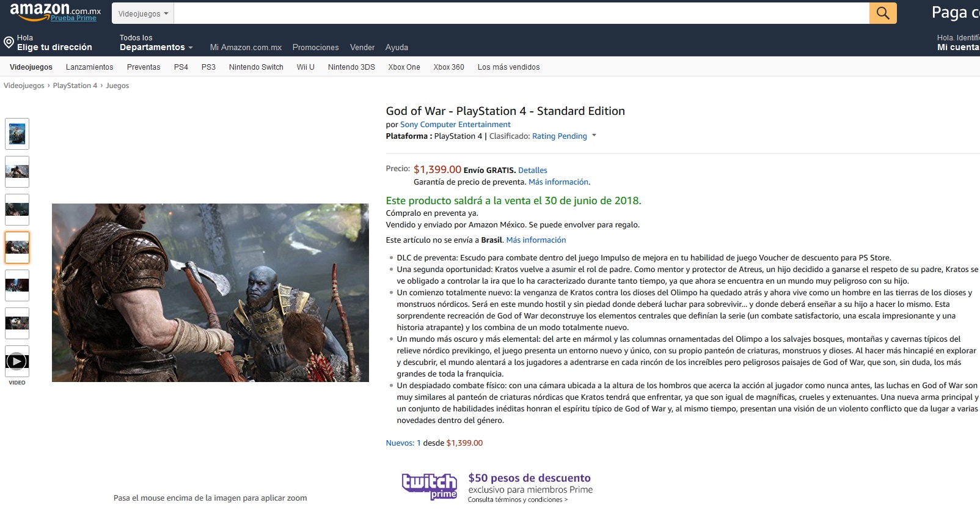Select the Nintendo 3DS tab
This screenshot has width=980, height=511.
pyautogui.click(x=351, y=67)
